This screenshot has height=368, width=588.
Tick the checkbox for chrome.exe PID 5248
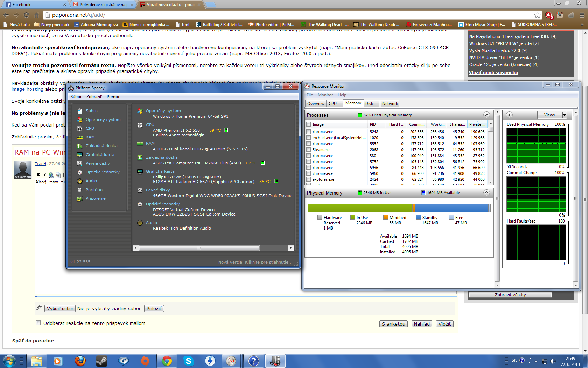pos(308,132)
